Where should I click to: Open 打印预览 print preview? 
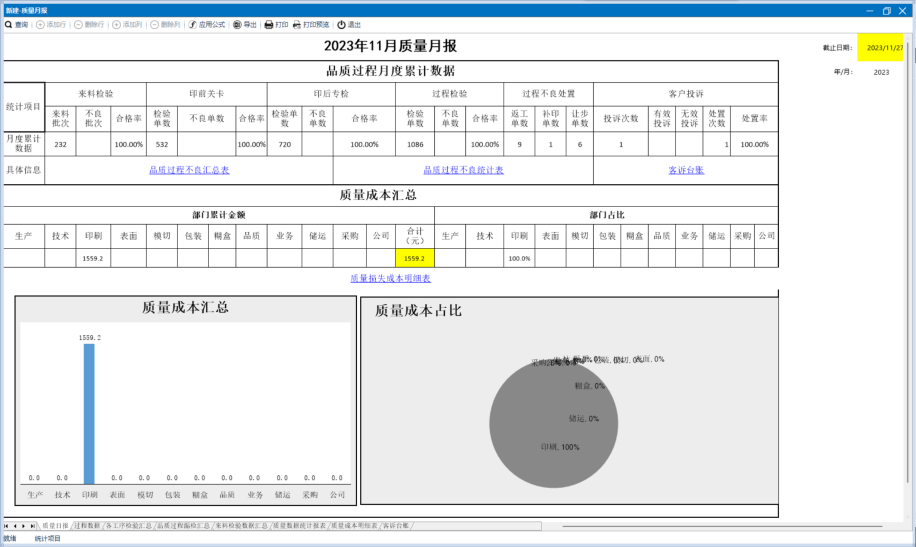[311, 24]
